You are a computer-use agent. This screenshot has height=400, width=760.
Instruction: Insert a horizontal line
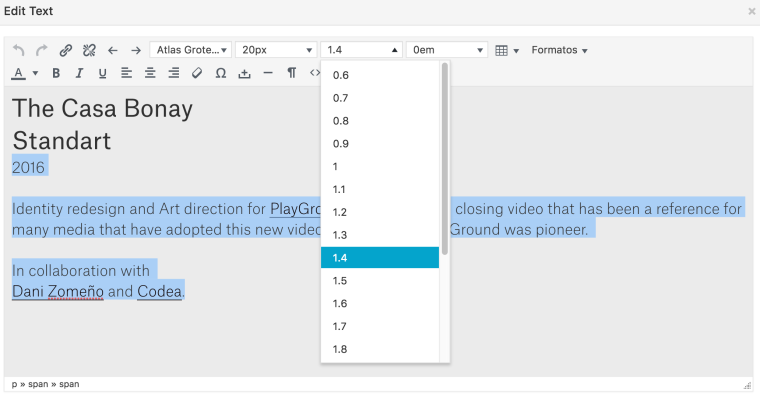tap(268, 73)
